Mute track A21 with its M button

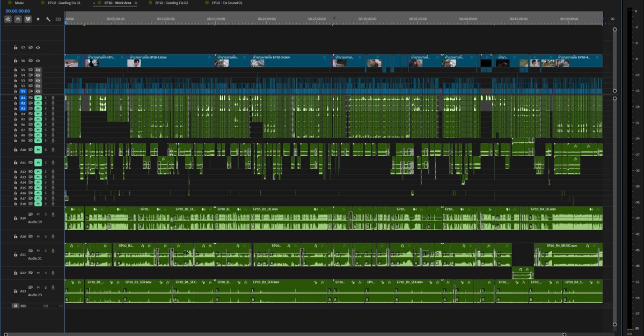click(38, 251)
